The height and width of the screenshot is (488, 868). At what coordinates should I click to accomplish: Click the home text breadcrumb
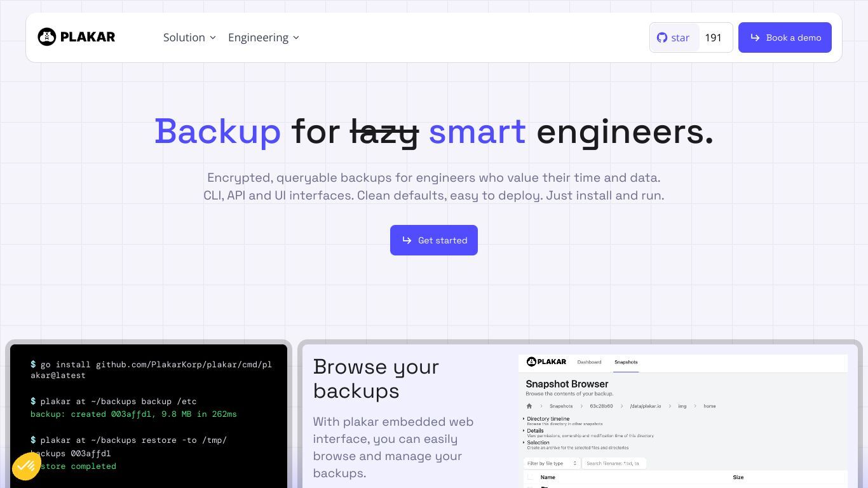click(710, 406)
